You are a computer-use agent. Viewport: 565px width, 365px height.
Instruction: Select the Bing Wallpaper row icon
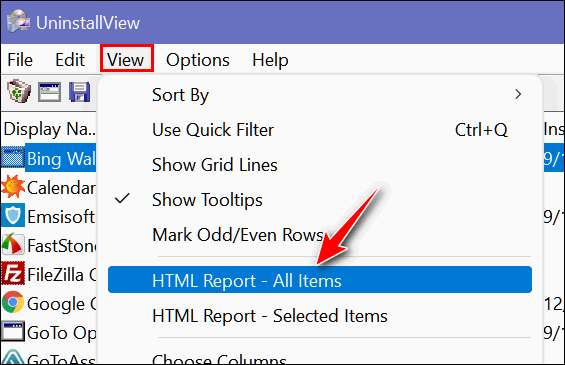tap(13, 158)
